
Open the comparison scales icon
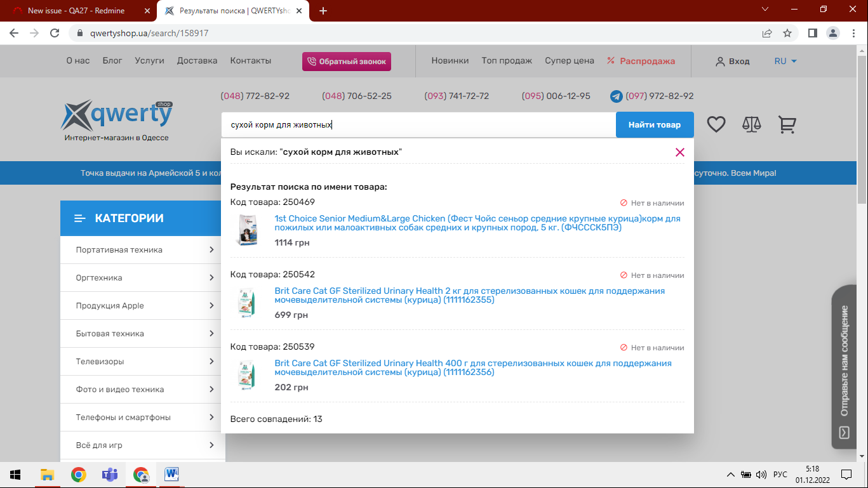point(752,124)
